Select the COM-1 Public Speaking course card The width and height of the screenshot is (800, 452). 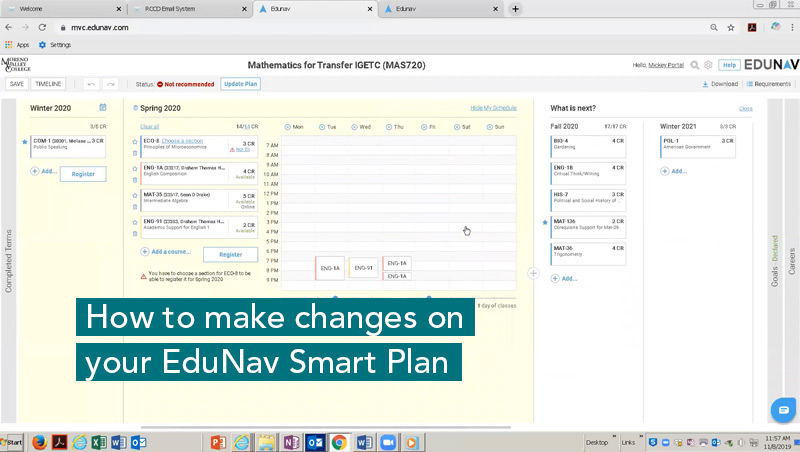(68, 147)
